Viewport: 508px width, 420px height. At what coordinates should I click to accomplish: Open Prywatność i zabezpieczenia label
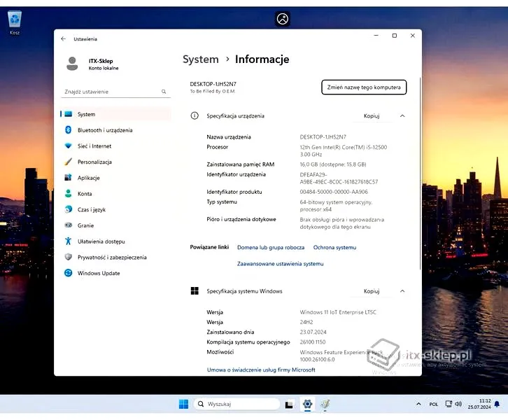point(112,258)
